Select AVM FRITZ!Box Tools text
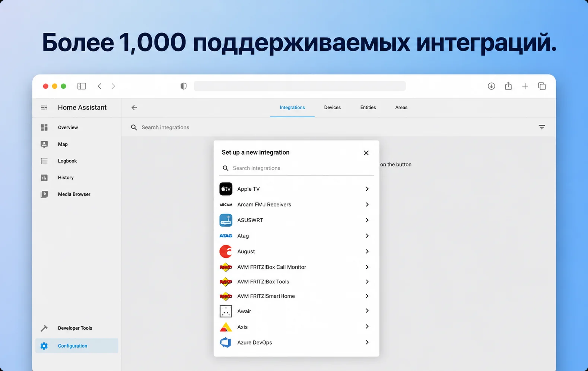This screenshot has height=371, width=588. point(263,282)
